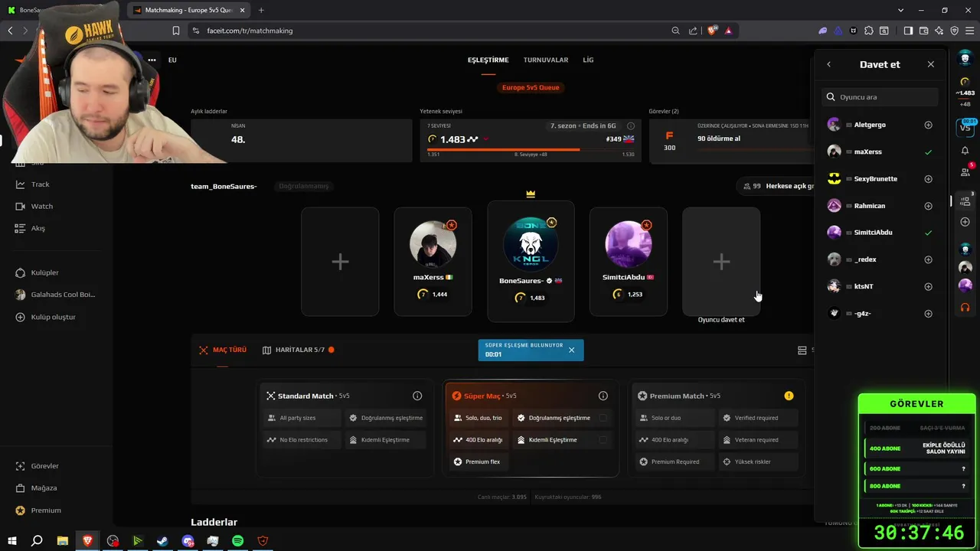The image size is (980, 551).
Task: Invite SexyBrunette with the plus icon
Action: pos(928,179)
